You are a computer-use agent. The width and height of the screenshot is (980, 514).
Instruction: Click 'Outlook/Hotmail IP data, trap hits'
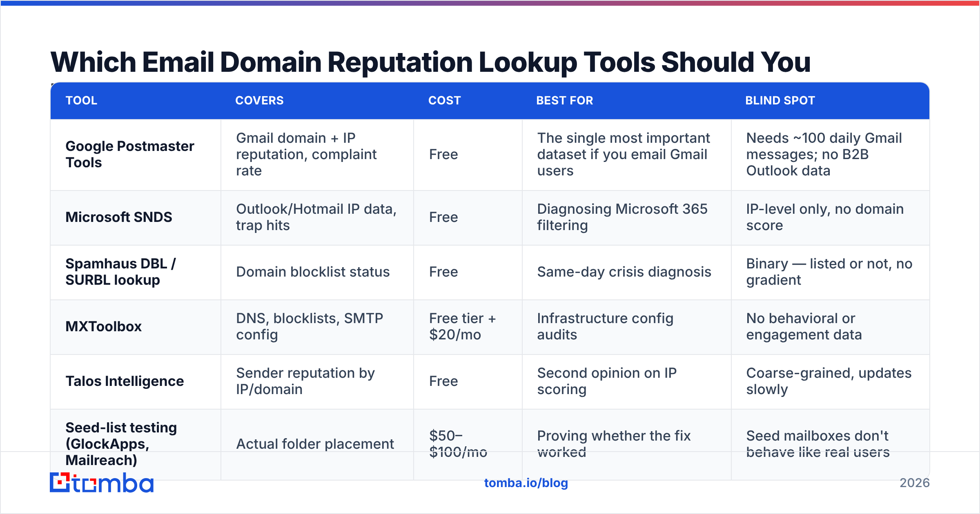pos(317,218)
